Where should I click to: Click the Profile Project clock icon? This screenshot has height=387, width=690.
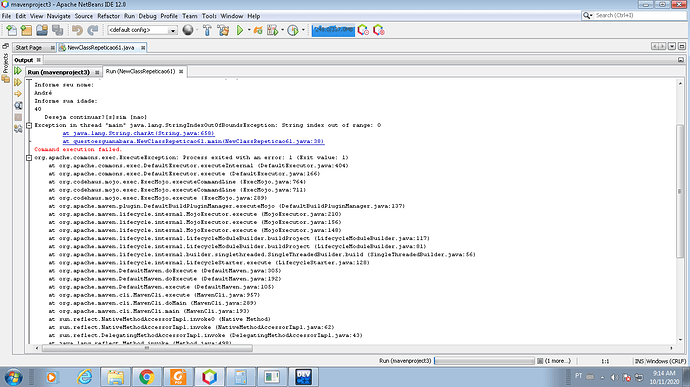pyautogui.click(x=293, y=30)
